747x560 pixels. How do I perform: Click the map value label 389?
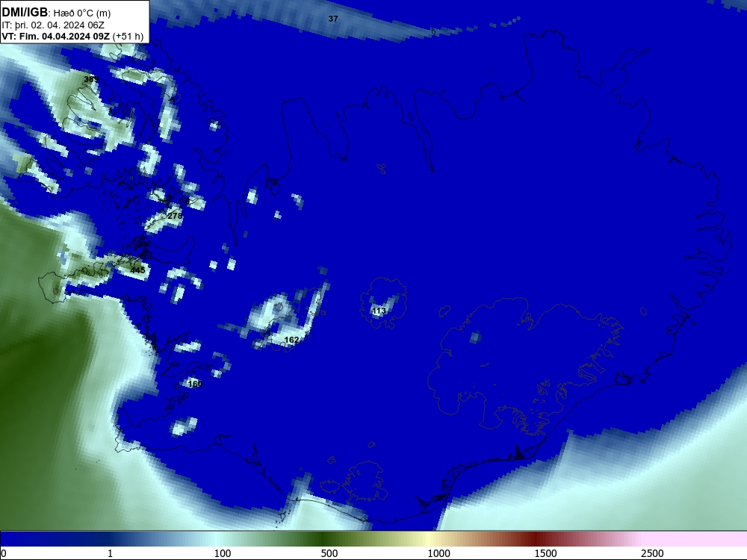(x=91, y=79)
